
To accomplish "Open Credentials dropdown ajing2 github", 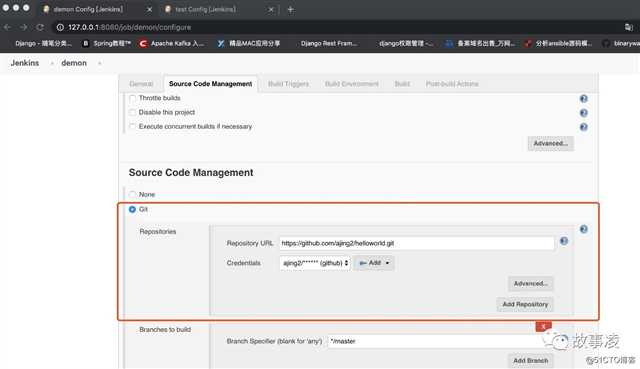I will [315, 263].
